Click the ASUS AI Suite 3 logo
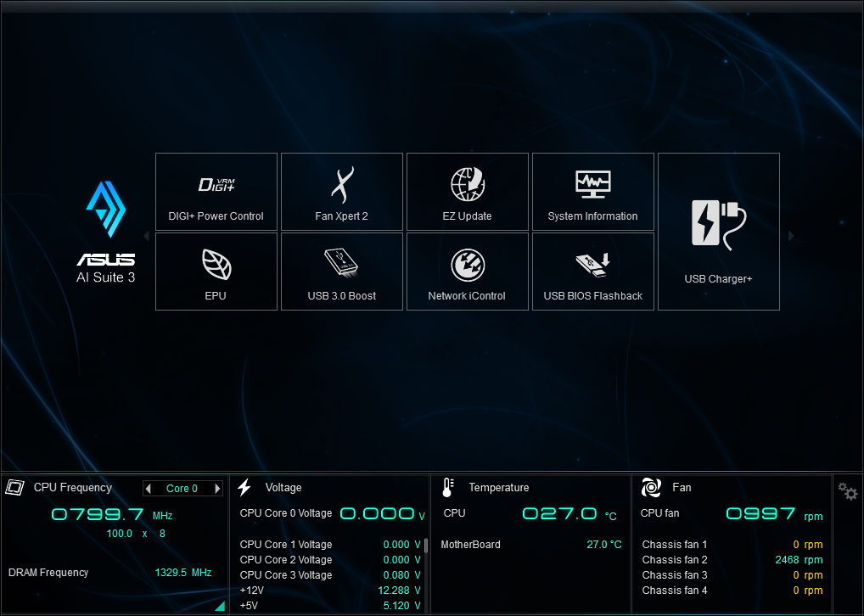Image resolution: width=864 pixels, height=616 pixels. pos(106,232)
